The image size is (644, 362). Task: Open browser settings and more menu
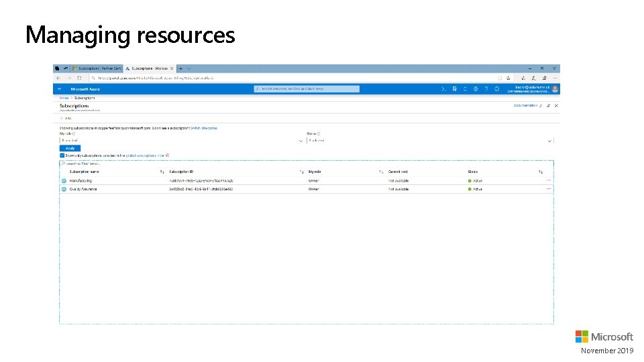tap(555, 78)
